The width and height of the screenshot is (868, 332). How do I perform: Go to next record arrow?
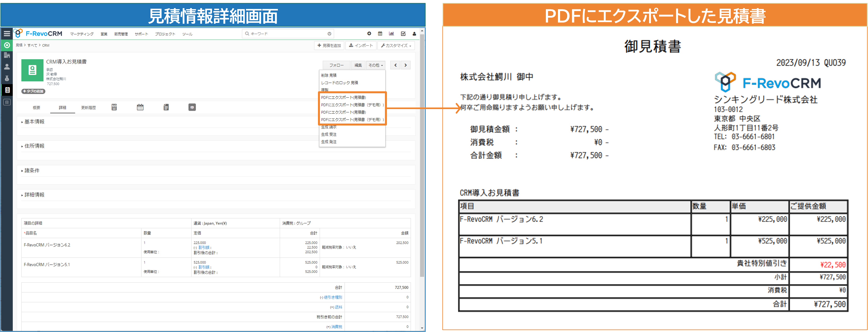(x=406, y=65)
